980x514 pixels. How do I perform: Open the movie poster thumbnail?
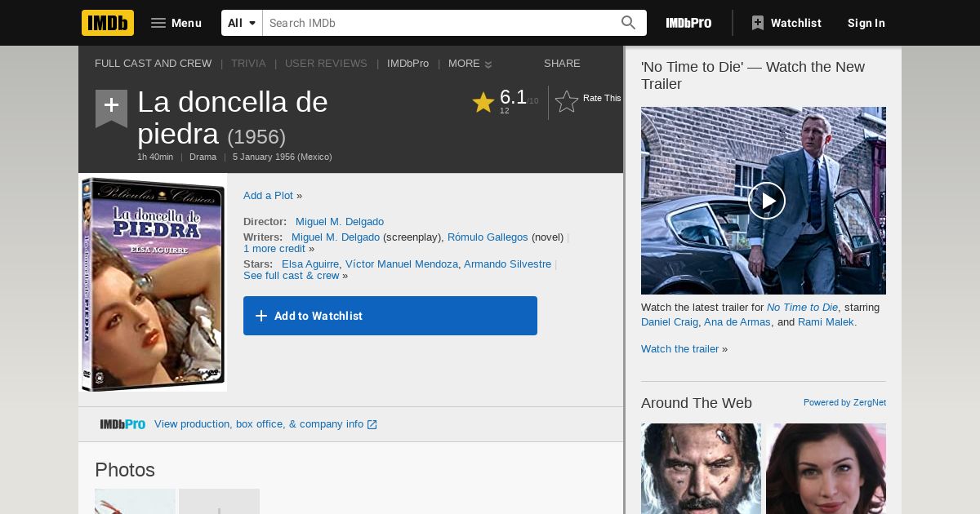tap(153, 282)
